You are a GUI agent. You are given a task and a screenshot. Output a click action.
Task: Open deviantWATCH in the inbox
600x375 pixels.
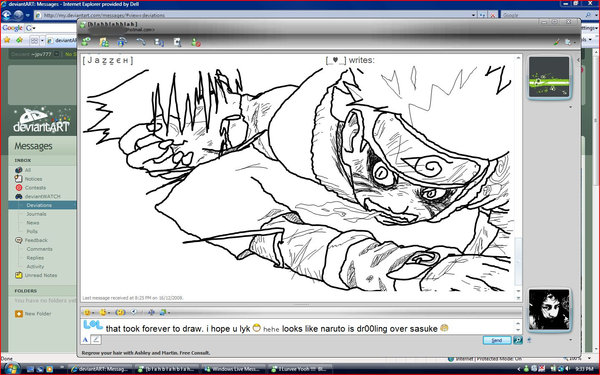tap(38, 196)
